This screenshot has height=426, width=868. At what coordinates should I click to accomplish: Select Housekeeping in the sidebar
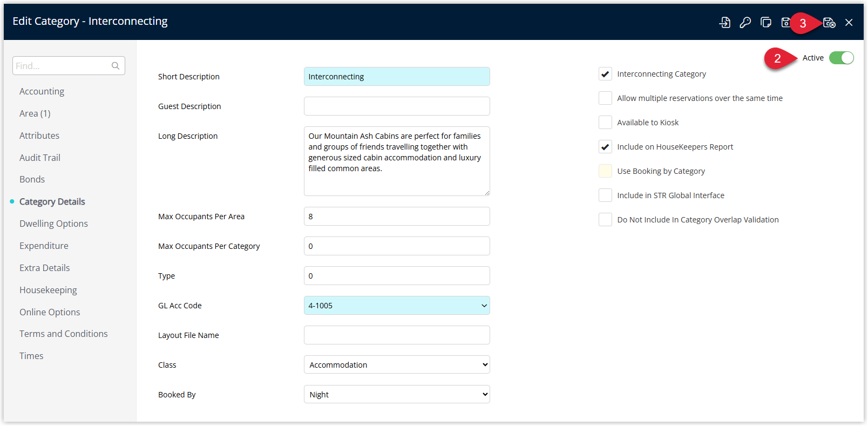(x=48, y=290)
